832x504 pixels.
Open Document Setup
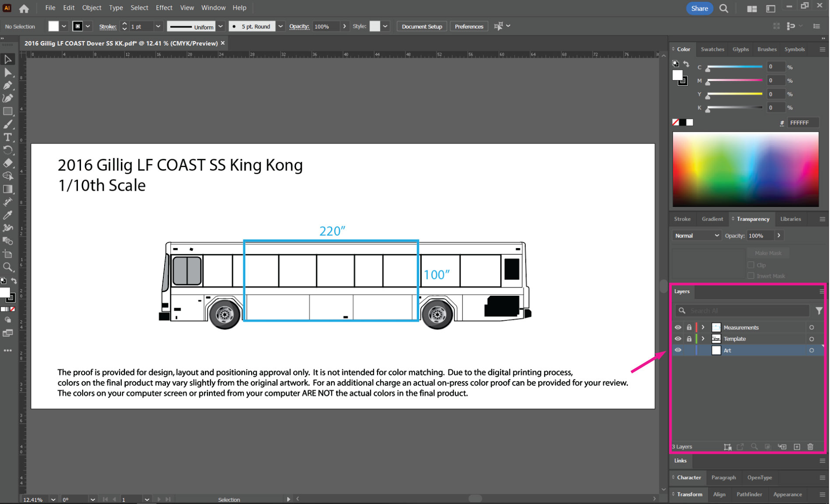(x=421, y=26)
